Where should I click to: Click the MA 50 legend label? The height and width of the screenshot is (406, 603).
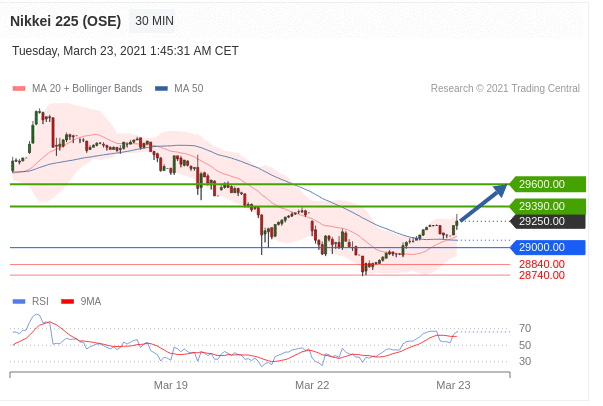[188, 88]
